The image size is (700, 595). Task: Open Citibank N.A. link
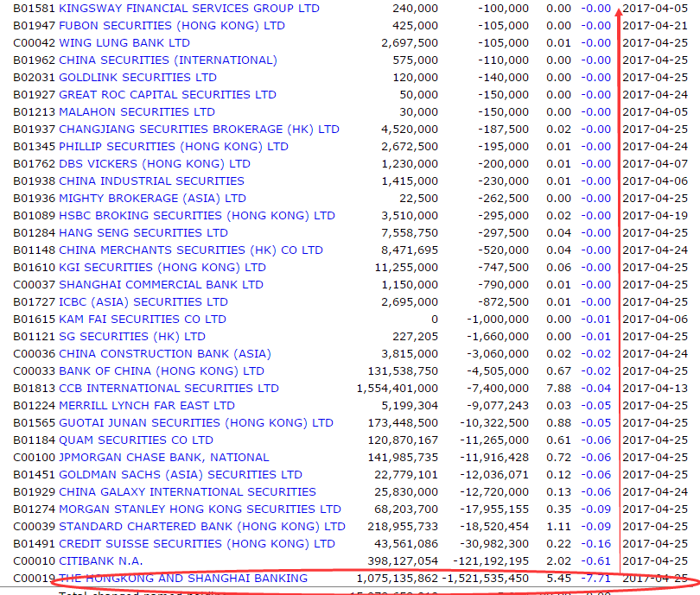(x=101, y=561)
